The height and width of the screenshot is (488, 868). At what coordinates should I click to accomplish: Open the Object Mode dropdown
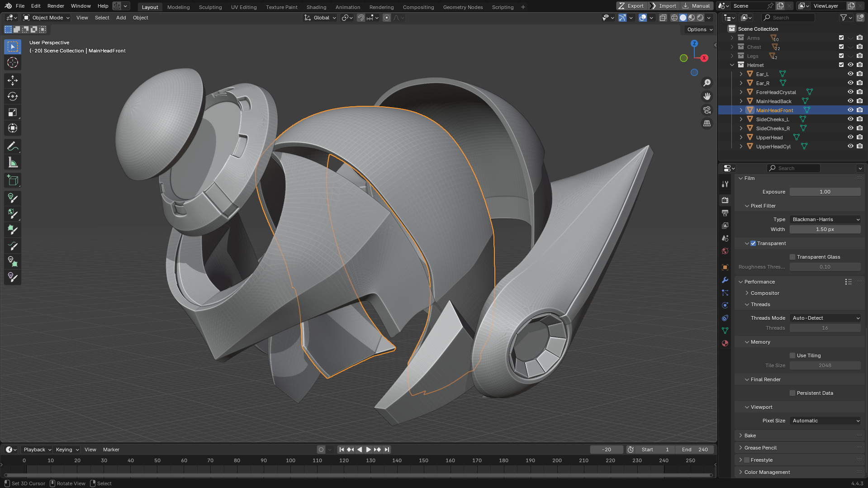click(x=47, y=18)
